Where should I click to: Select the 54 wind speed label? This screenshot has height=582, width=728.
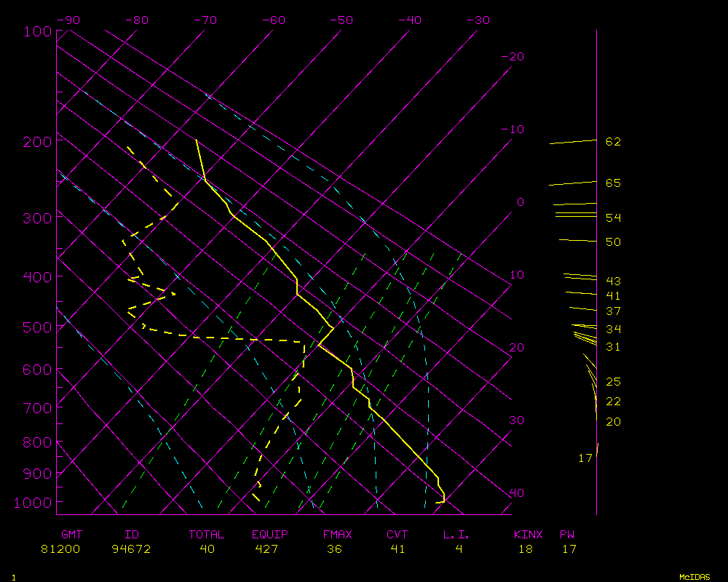click(613, 218)
